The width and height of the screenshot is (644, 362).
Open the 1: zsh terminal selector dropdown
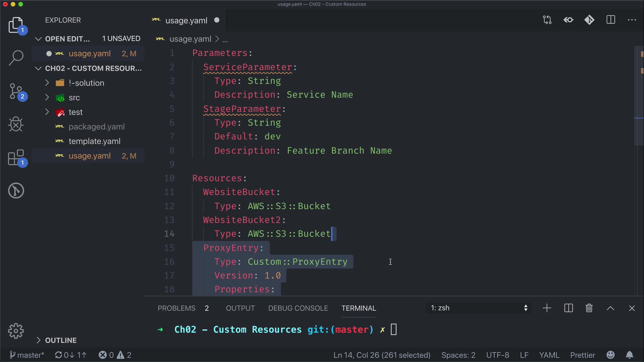[x=479, y=308]
